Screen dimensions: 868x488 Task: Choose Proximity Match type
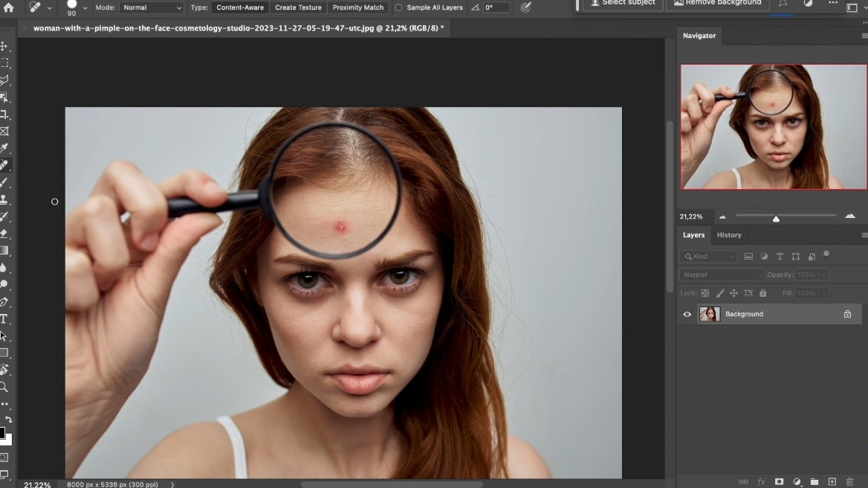click(x=357, y=7)
